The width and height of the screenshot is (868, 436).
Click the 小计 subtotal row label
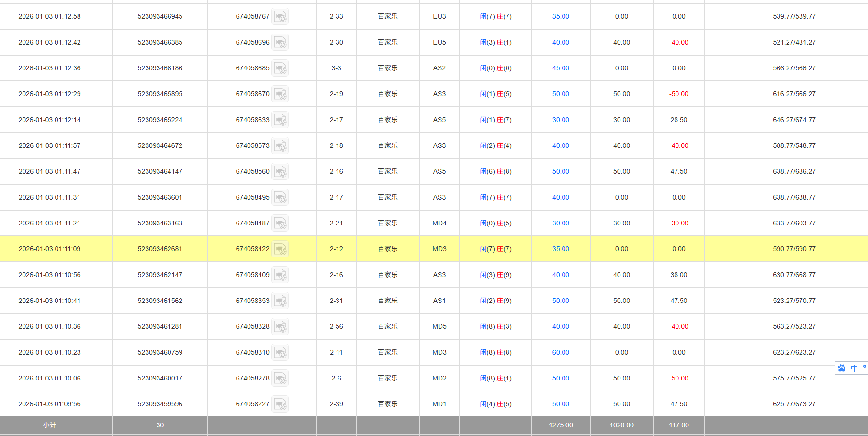(x=49, y=425)
